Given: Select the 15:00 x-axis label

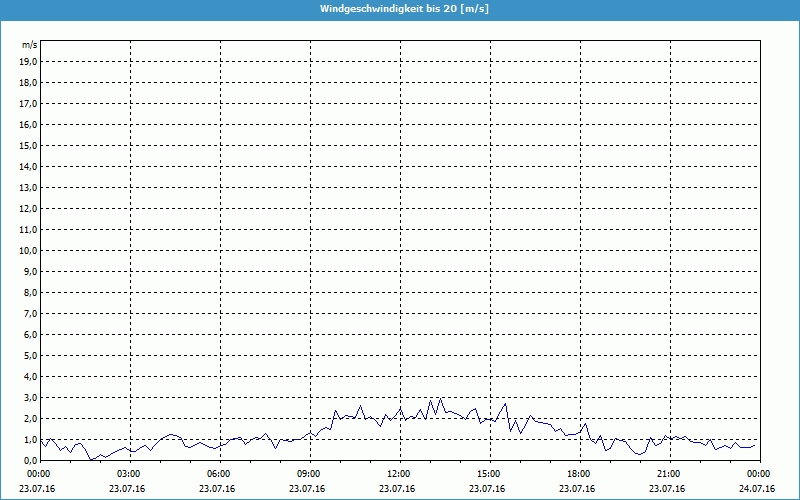Looking at the screenshot, I should point(487,474).
